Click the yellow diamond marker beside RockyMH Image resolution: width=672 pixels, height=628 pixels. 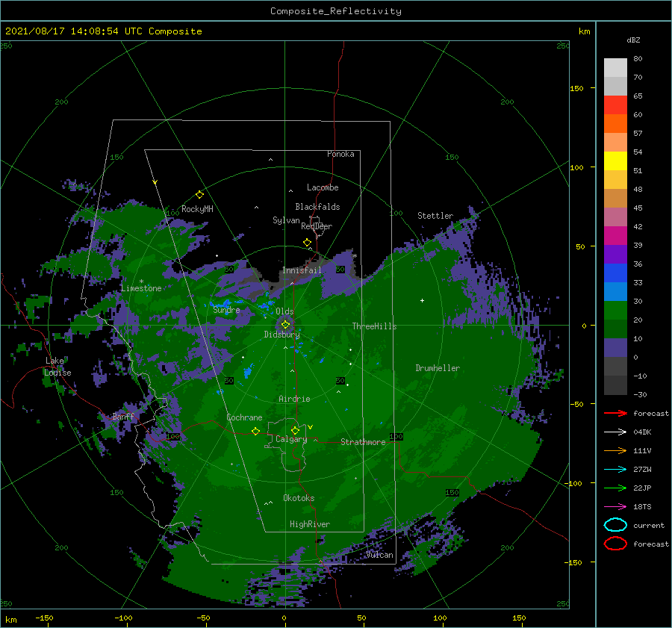tap(199, 195)
